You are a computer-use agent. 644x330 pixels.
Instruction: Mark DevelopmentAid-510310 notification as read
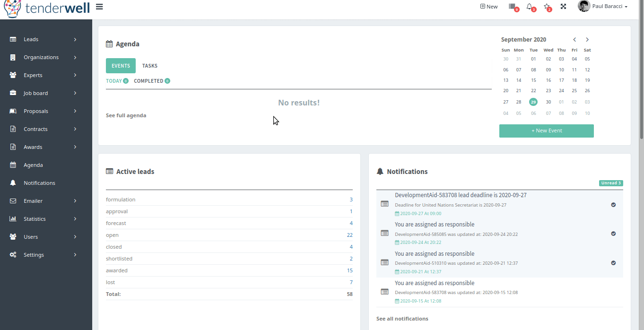[x=613, y=263]
